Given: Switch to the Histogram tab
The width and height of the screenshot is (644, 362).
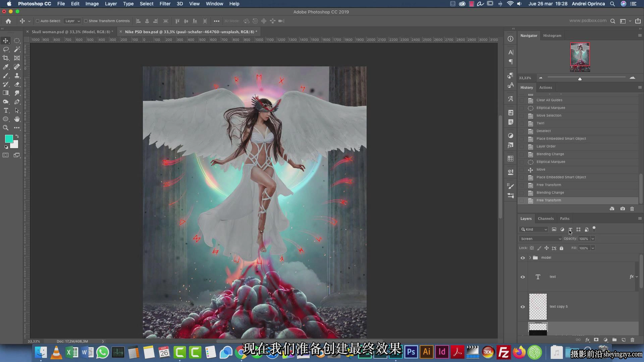Looking at the screenshot, I should [x=552, y=36].
